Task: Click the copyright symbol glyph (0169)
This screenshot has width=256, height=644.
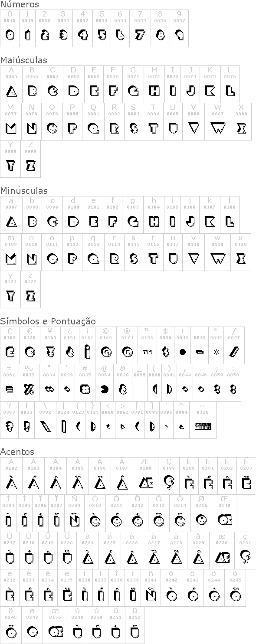Action: tap(105, 352)
